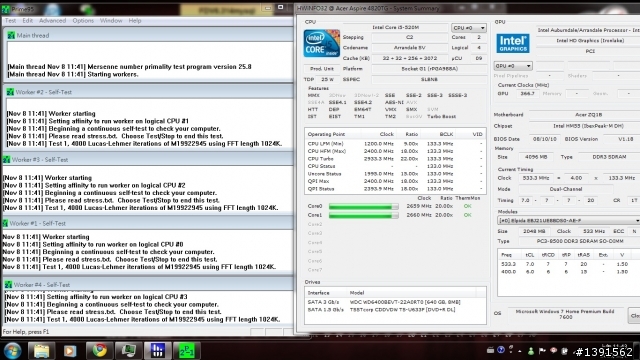640x360 pixels.
Task: Select the SATA 3 Gb/s WDC drive row
Action: coord(395,302)
